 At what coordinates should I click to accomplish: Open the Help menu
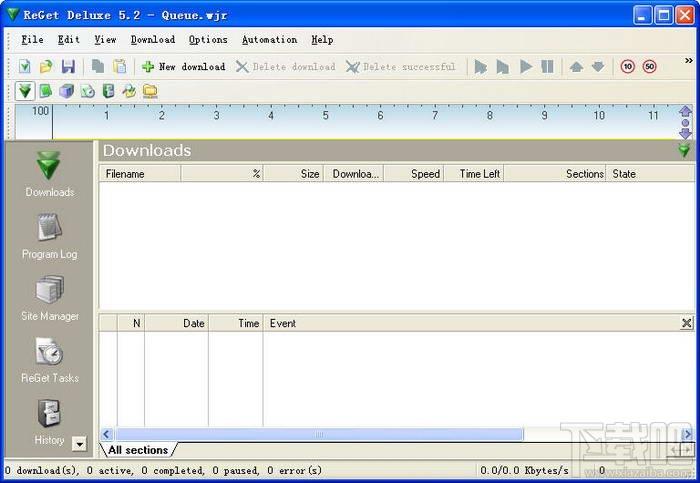point(322,40)
